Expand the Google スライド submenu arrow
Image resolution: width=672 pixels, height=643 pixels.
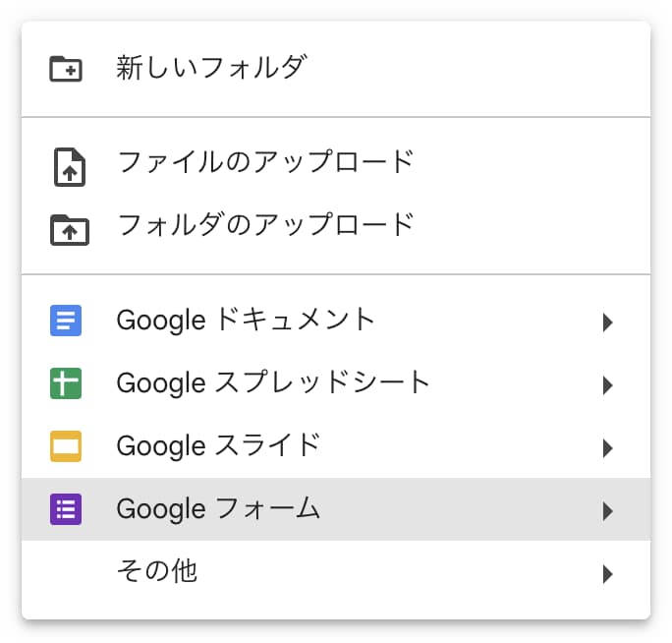(608, 447)
